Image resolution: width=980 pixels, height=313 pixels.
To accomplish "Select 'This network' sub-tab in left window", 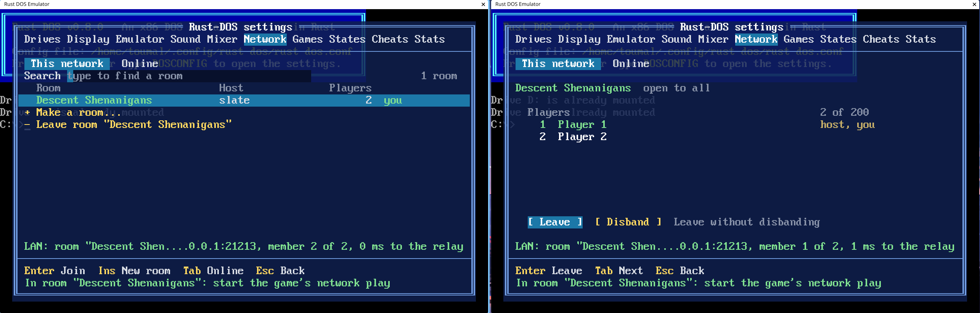I will 67,64.
